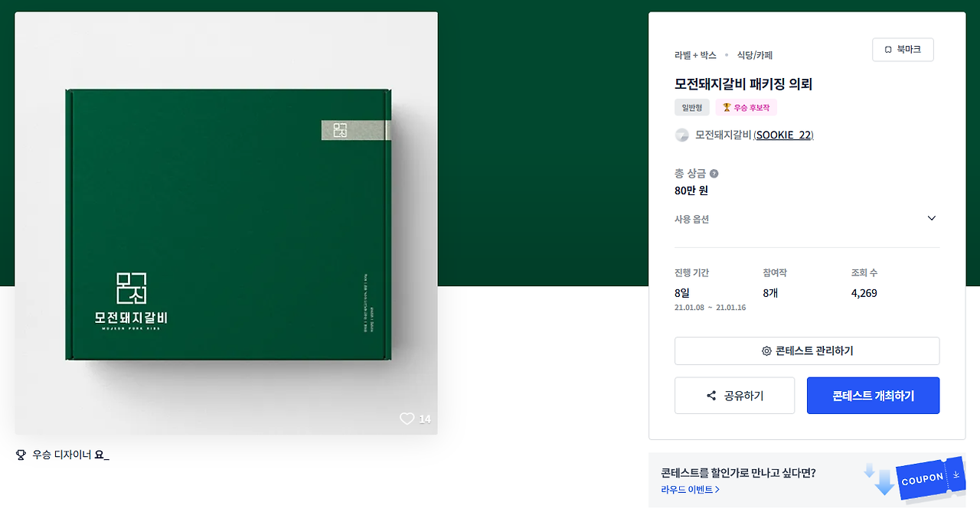
Task: Open 라운드 이벤트 link arrow
Action: point(717,490)
